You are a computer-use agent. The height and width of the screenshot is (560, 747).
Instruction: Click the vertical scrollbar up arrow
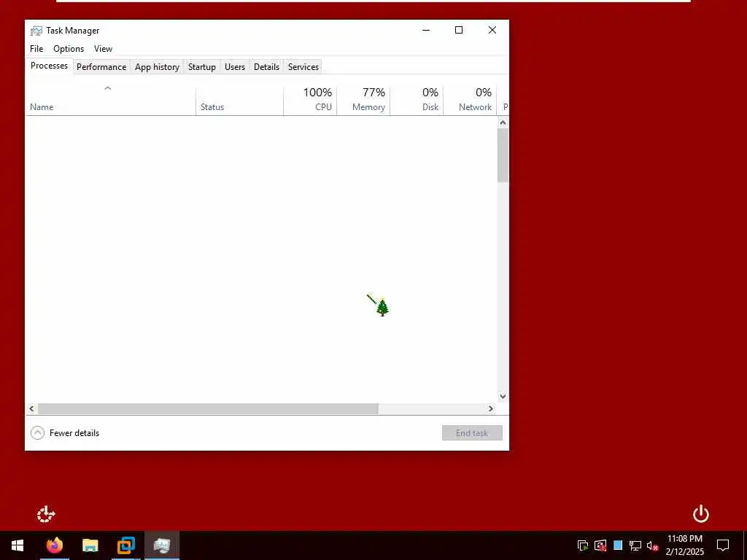[503, 122]
